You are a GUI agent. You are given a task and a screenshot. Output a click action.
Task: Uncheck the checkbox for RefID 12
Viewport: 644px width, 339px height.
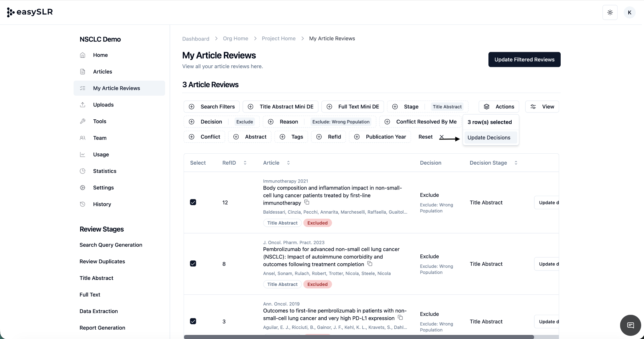click(x=193, y=202)
